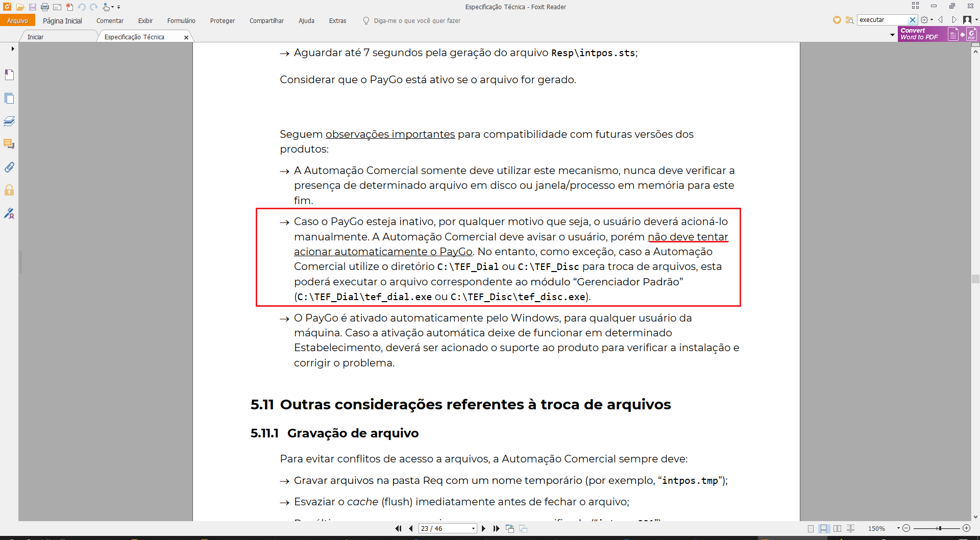Click the vertical scrollbar thumb
The image size is (980, 540).
(x=975, y=279)
